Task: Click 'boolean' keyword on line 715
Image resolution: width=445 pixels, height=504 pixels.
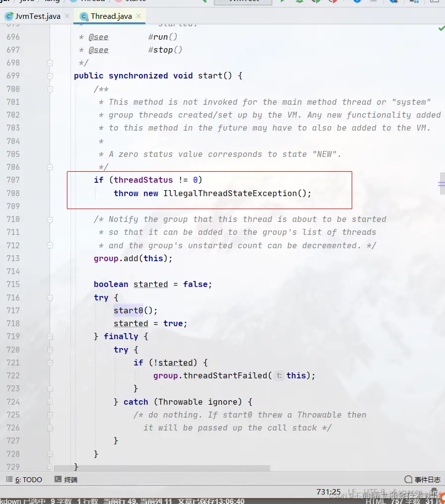Action: [x=111, y=285]
